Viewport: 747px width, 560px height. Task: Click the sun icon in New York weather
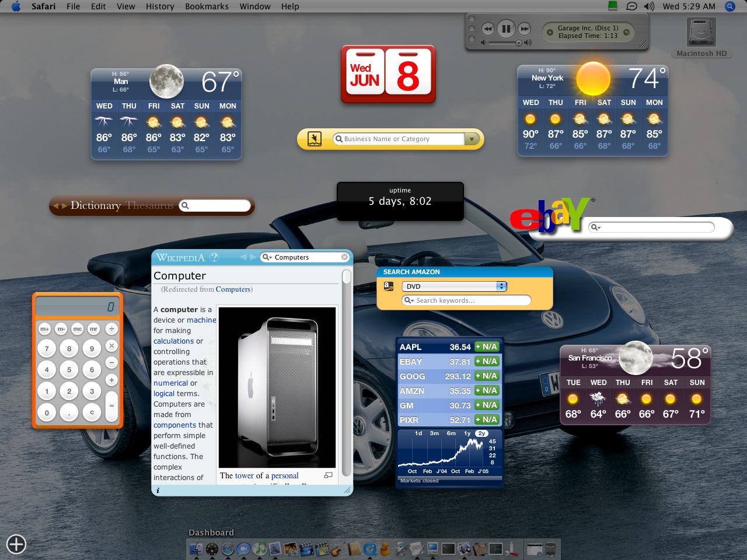[593, 79]
